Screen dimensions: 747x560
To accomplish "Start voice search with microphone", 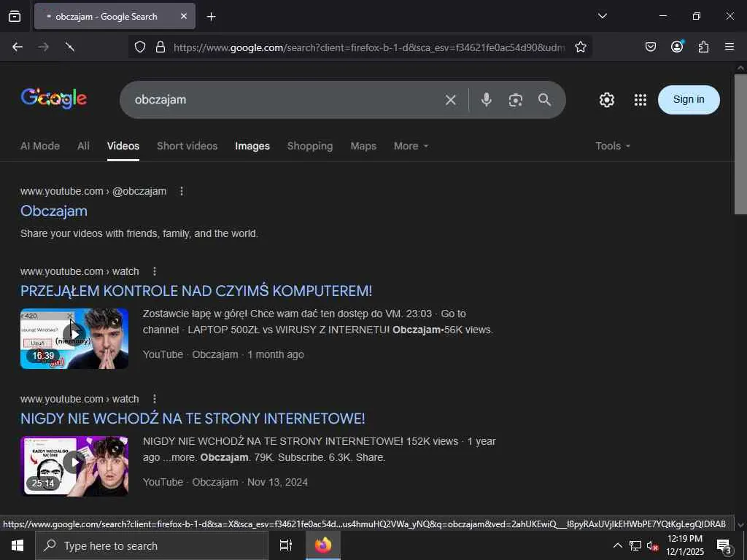I will click(x=486, y=99).
